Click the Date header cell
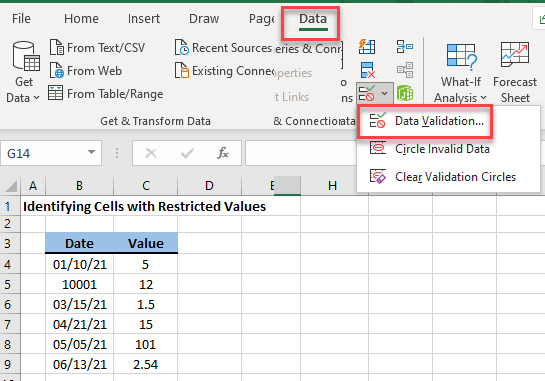The height and width of the screenshot is (381, 545). tap(79, 243)
